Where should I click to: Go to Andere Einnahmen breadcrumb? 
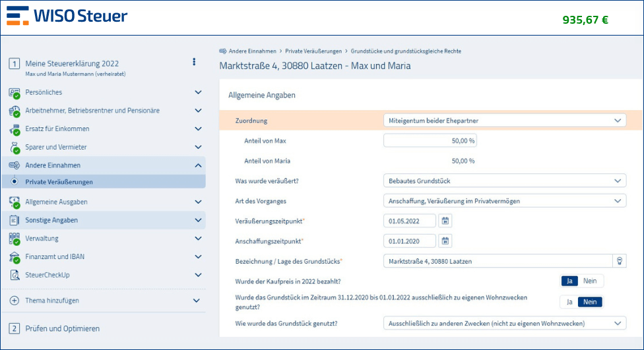click(x=253, y=51)
